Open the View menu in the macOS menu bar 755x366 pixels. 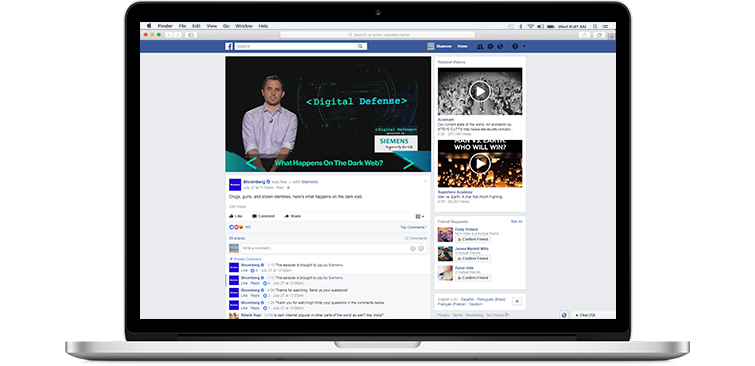[212, 26]
